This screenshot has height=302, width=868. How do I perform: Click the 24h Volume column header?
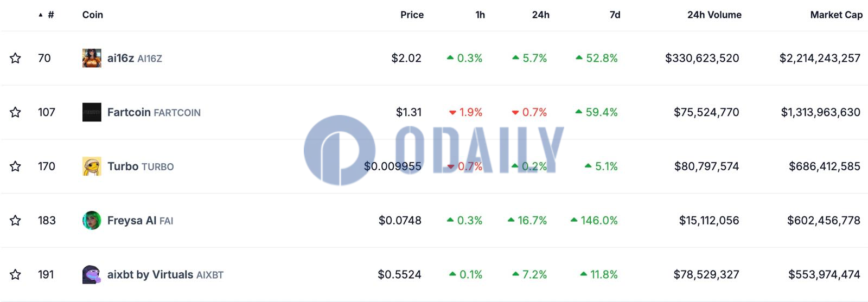(714, 15)
